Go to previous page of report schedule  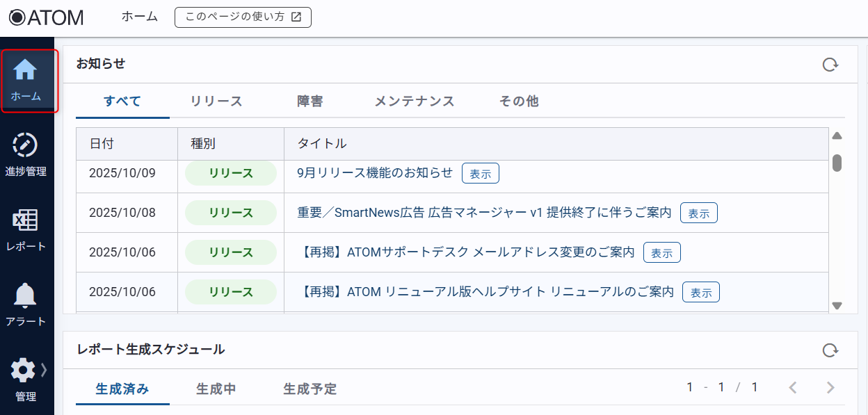[792, 388]
